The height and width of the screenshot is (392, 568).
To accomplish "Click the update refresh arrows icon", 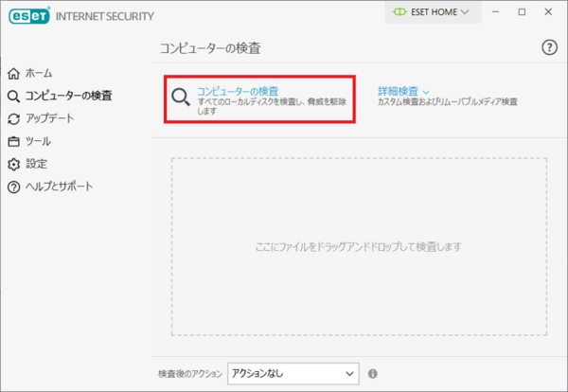I will 14,119.
